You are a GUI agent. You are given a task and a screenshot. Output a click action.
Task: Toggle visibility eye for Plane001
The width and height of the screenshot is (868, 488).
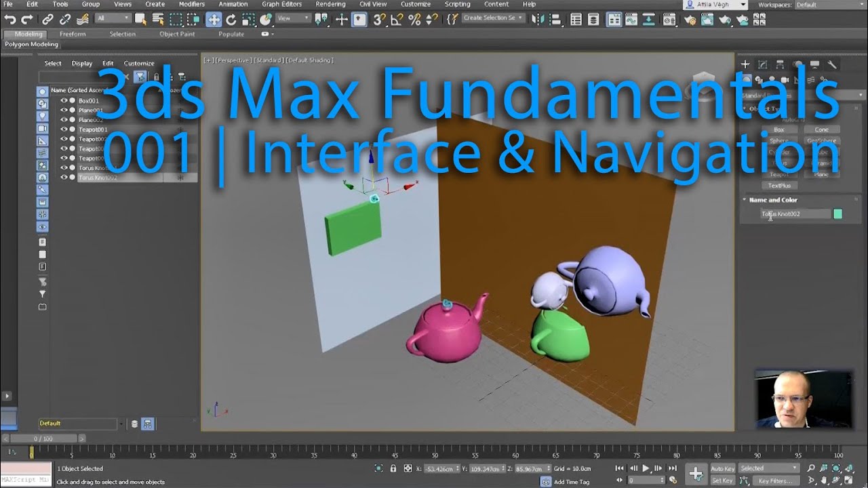click(x=64, y=110)
